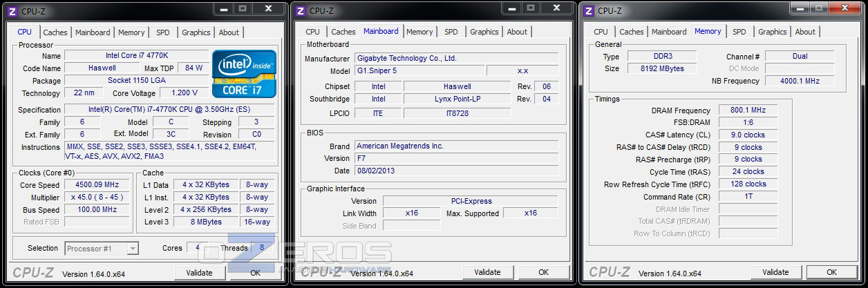The width and height of the screenshot is (868, 288).
Task: Click the Bus Speed value 100.00 MHz
Action: tap(97, 210)
